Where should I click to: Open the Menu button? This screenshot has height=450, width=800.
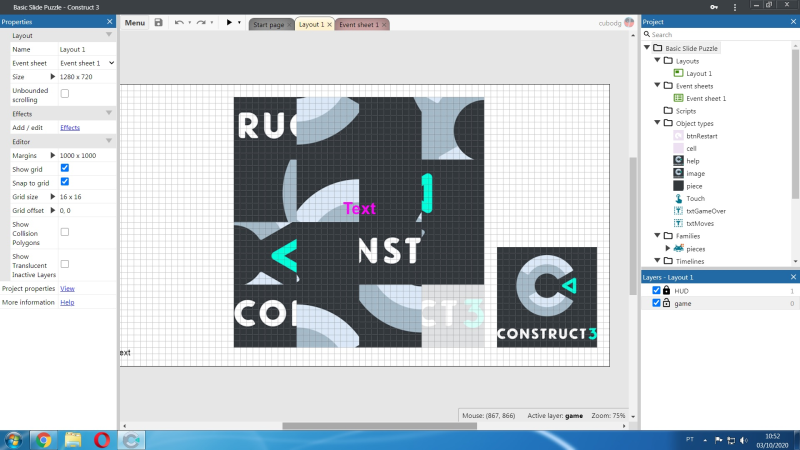coord(135,22)
